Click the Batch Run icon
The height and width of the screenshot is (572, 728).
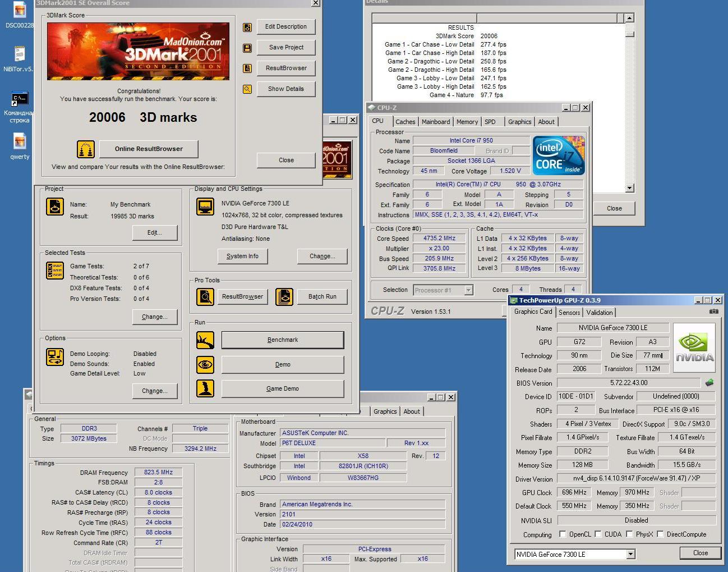click(x=284, y=296)
